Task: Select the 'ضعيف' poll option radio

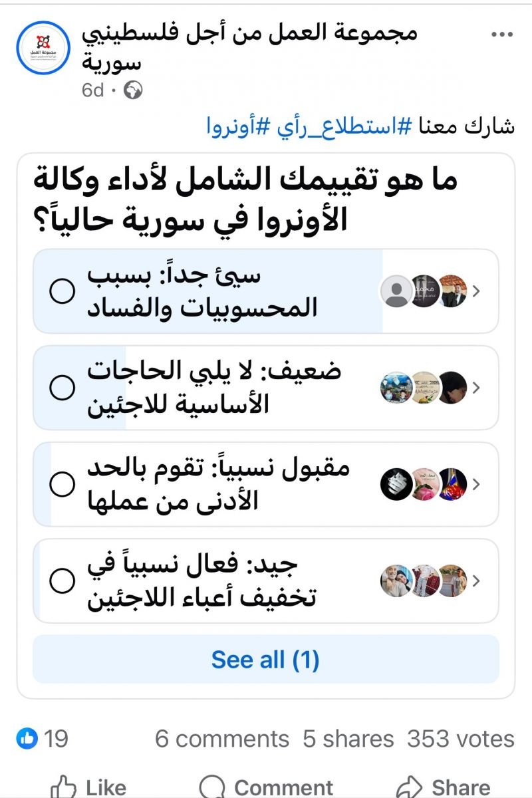Action: tap(63, 387)
